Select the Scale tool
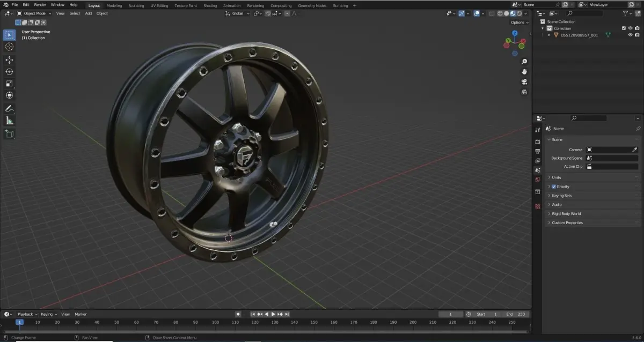Image resolution: width=644 pixels, height=342 pixels. 9,84
